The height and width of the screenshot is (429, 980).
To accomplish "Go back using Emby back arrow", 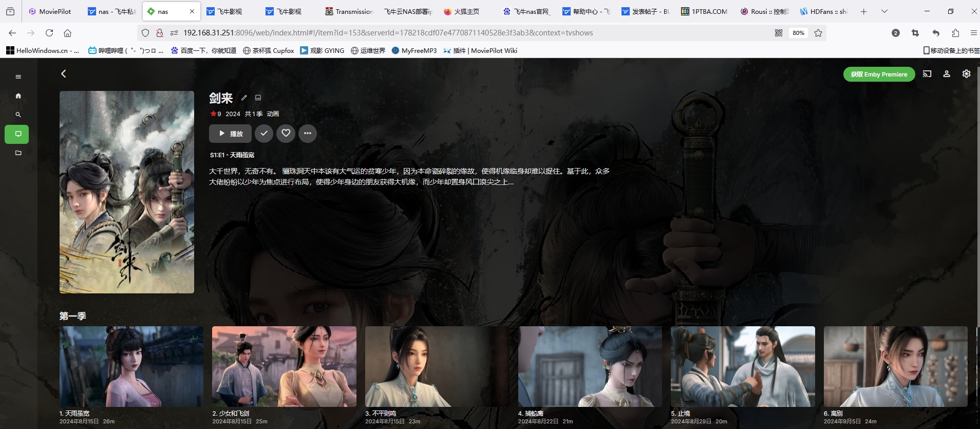I will pyautogui.click(x=64, y=74).
